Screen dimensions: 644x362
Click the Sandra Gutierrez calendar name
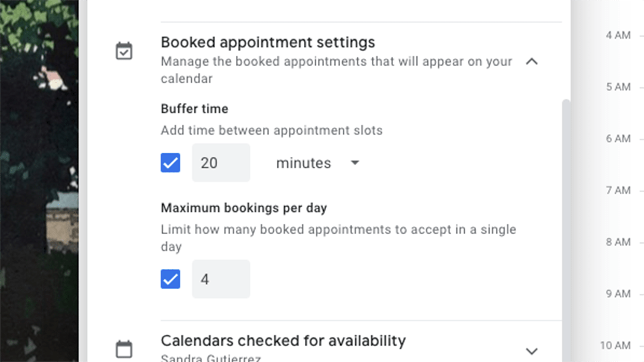211,358
